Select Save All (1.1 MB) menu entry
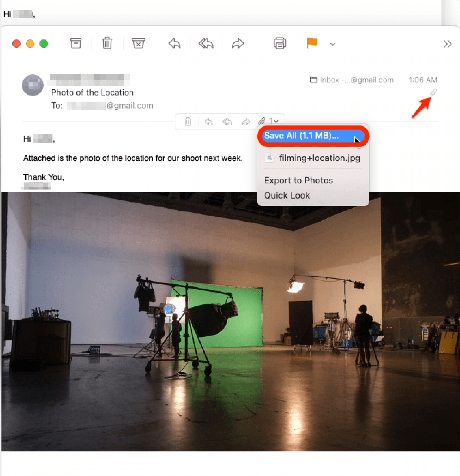 (313, 136)
